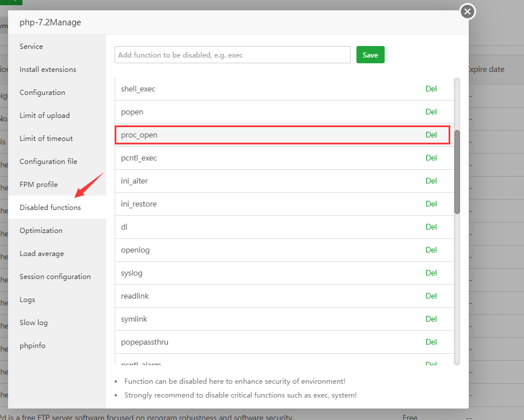Screen dimensions: 524x420
Task: Open Session configuration settings
Action: click(55, 277)
